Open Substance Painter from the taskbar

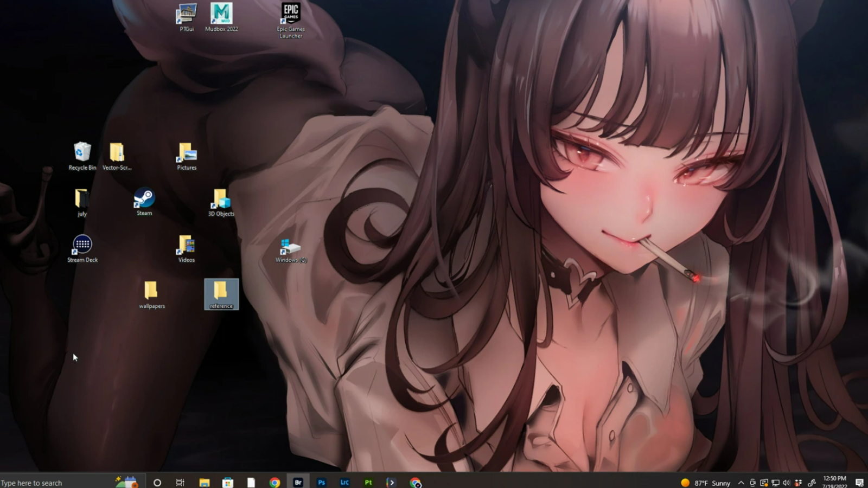pos(368,482)
